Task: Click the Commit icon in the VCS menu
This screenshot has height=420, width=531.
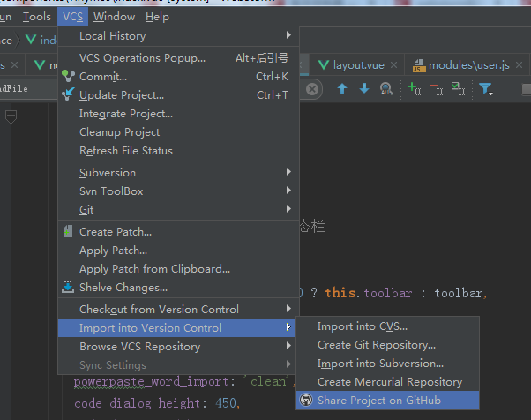Action: pos(68,76)
